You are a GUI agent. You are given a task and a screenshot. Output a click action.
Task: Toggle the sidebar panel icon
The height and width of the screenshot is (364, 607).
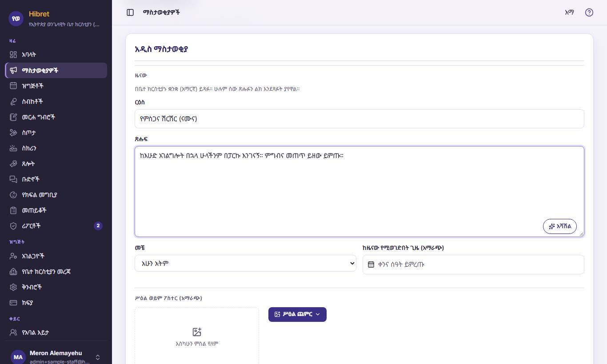coord(130,12)
